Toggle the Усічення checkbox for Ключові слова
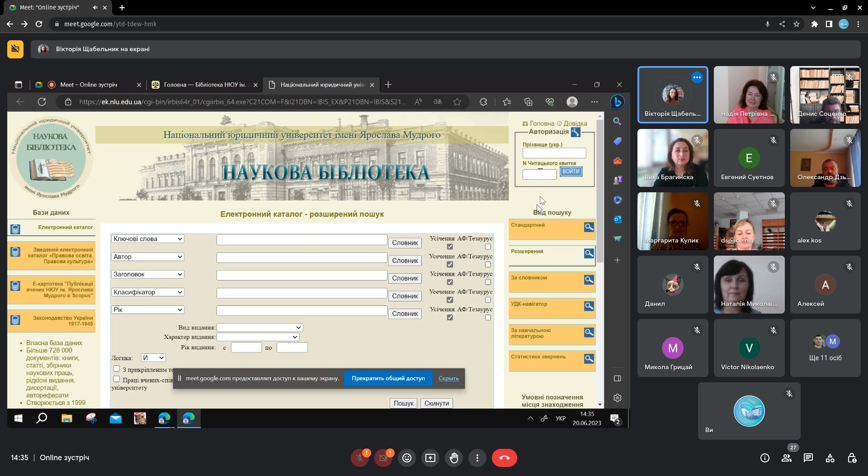 click(449, 247)
